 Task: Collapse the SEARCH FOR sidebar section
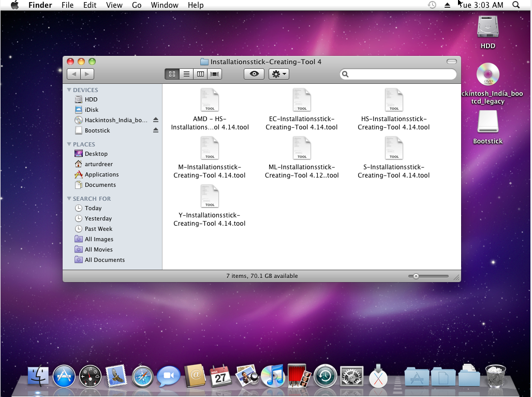(x=69, y=199)
